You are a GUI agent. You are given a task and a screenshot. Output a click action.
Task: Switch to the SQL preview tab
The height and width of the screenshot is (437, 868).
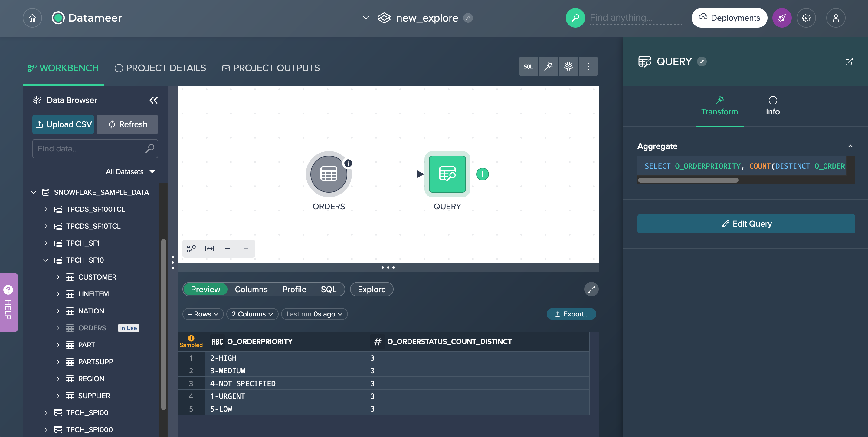pos(329,289)
